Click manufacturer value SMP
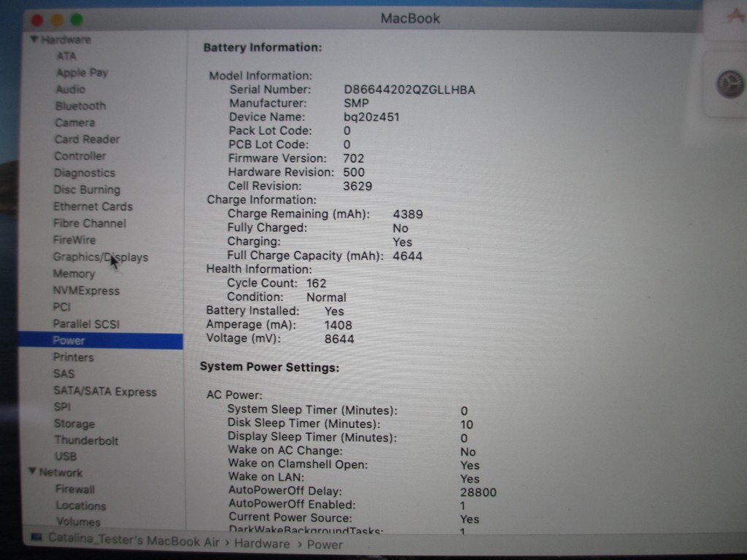This screenshot has height=560, width=747. 356,104
